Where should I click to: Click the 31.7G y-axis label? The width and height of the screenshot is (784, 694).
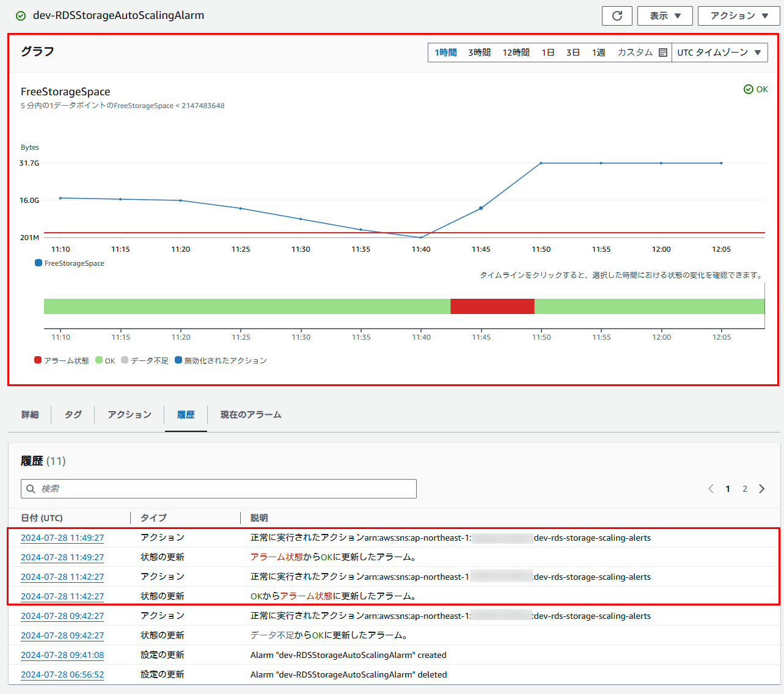click(x=29, y=163)
